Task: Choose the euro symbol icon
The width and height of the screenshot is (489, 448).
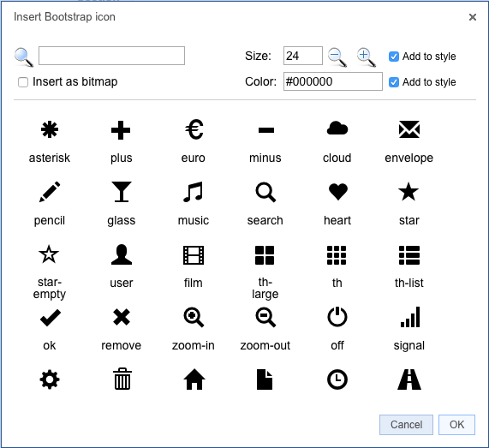Action: [x=194, y=129]
